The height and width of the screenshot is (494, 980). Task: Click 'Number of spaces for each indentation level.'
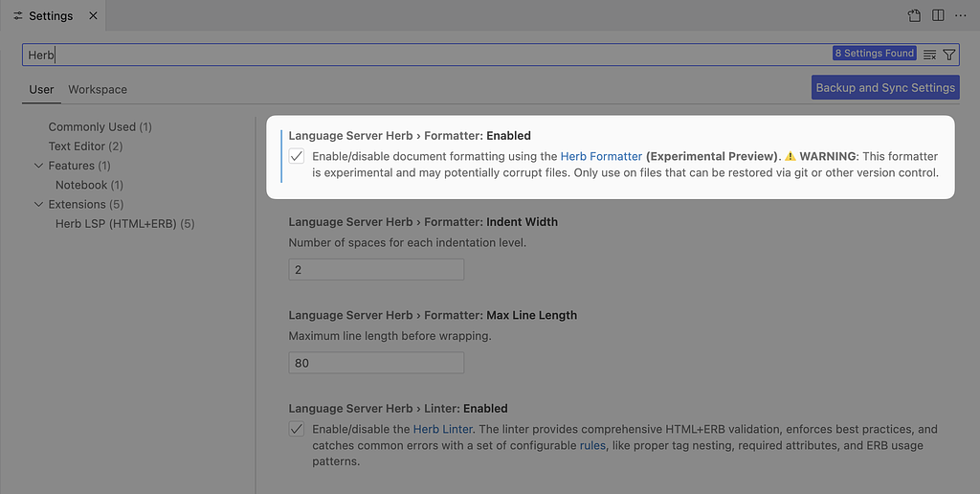[408, 242]
